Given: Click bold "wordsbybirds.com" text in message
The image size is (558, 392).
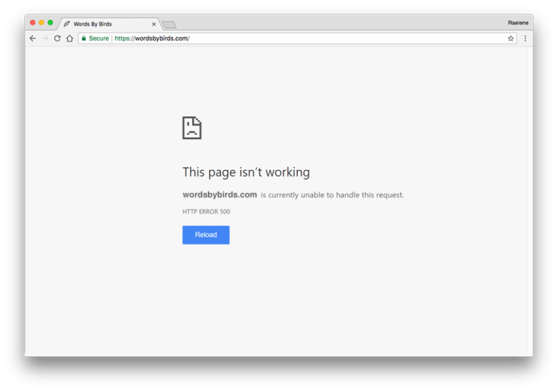Looking at the screenshot, I should click(219, 195).
